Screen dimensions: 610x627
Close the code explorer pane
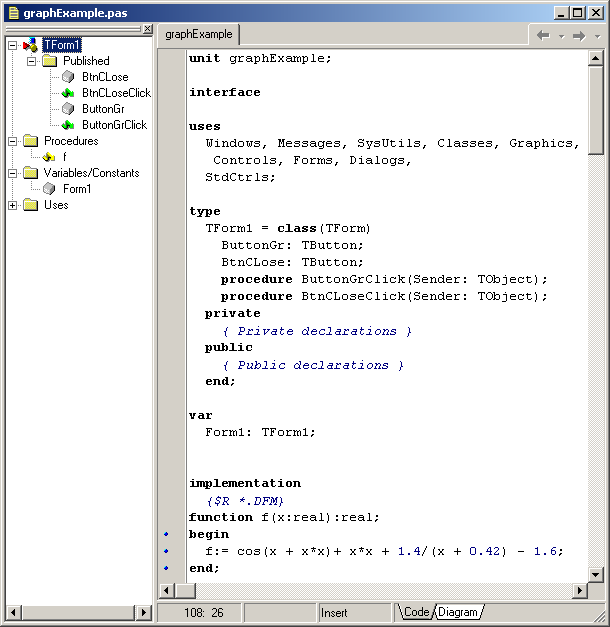coord(148,29)
